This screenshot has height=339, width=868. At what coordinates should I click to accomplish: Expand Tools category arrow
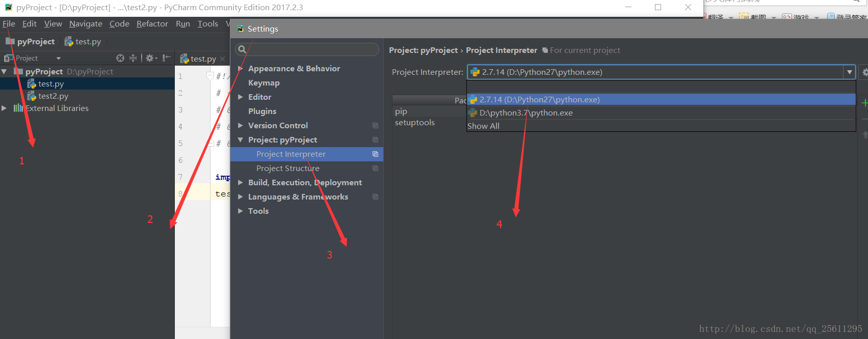(241, 211)
